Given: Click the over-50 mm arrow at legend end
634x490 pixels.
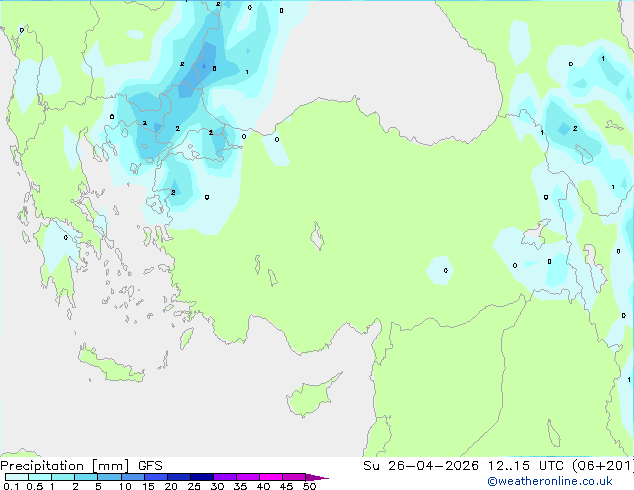Looking at the screenshot, I should pyautogui.click(x=317, y=477).
